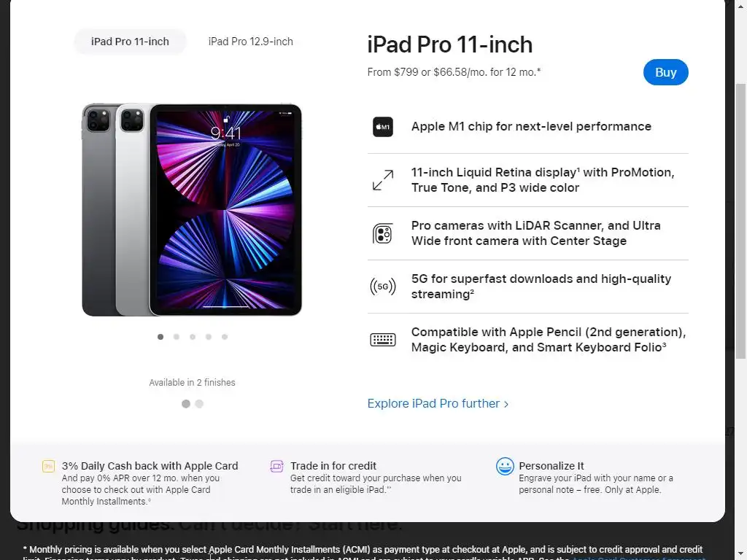The image size is (747, 560).
Task: Select the third gallery pagination dot
Action: tap(193, 337)
